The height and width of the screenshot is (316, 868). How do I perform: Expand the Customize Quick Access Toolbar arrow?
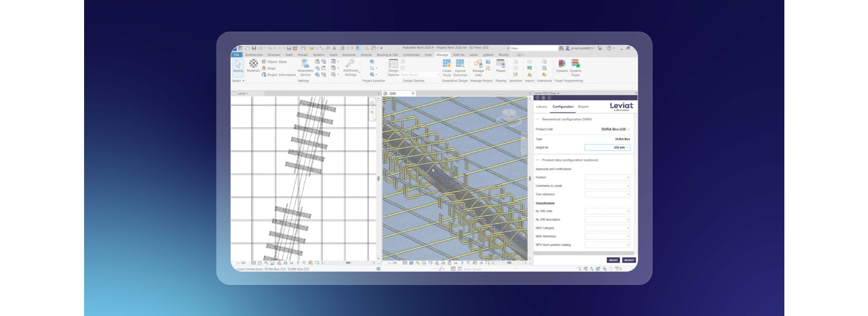coord(382,48)
